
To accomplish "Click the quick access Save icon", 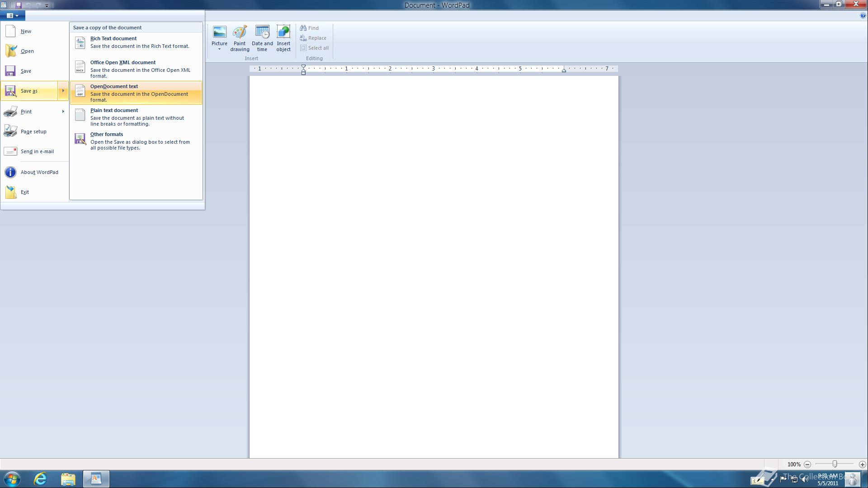I will tap(18, 5).
